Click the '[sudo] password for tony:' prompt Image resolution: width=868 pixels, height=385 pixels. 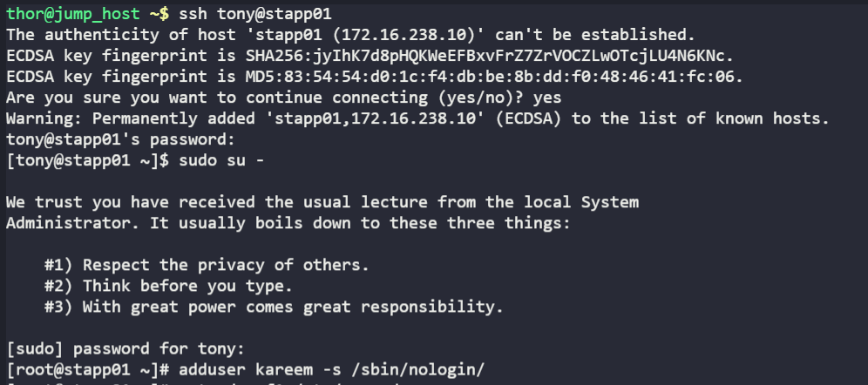(121, 348)
